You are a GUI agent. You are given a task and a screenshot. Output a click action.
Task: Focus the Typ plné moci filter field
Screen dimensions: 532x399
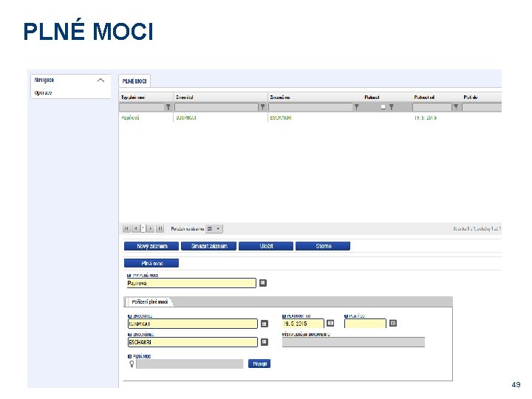142,107
